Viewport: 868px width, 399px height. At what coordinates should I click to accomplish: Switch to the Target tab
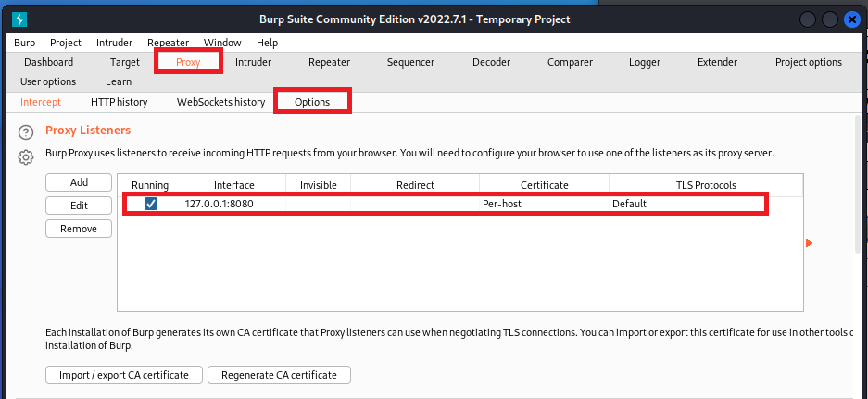124,62
